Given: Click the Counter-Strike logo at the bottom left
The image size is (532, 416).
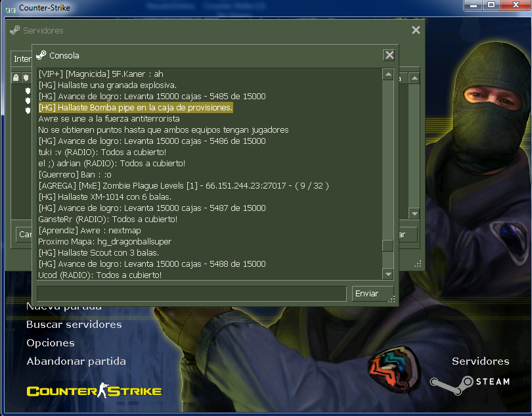Looking at the screenshot, I should click(94, 390).
